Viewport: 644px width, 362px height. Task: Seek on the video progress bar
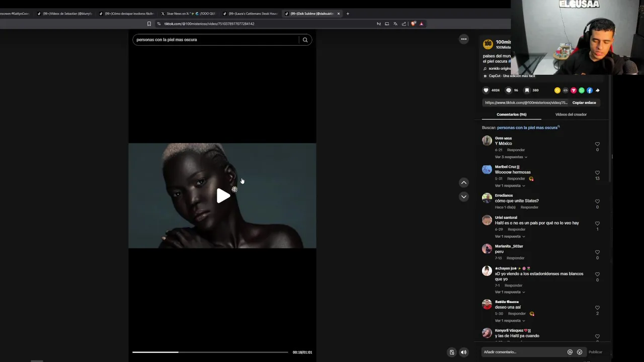pos(210,352)
